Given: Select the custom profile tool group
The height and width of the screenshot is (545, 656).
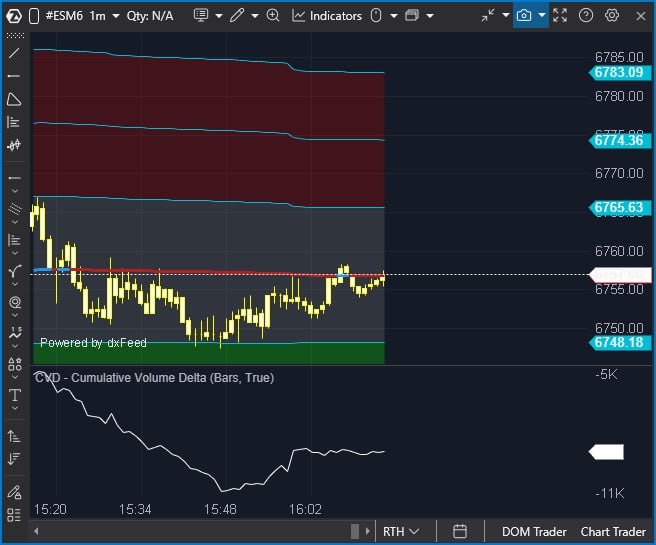Looking at the screenshot, I should point(14,240).
